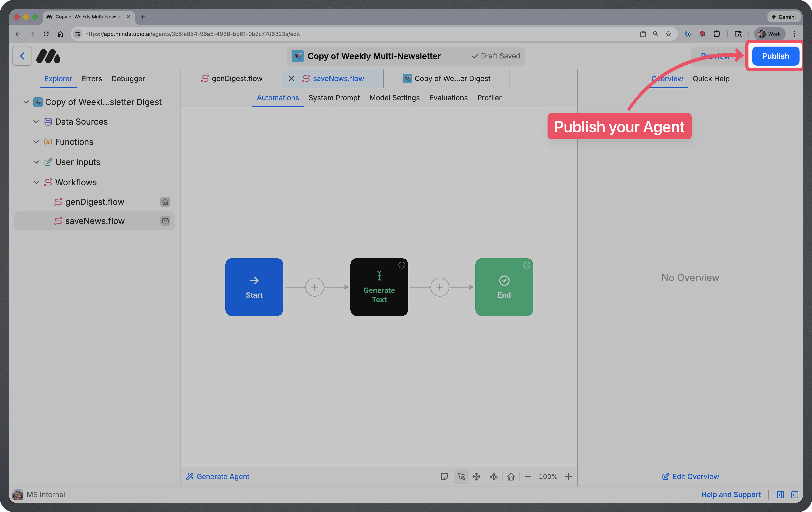This screenshot has width=812, height=512.
Task: Click the email trigger icon beside saveNews.flow
Action: (165, 221)
